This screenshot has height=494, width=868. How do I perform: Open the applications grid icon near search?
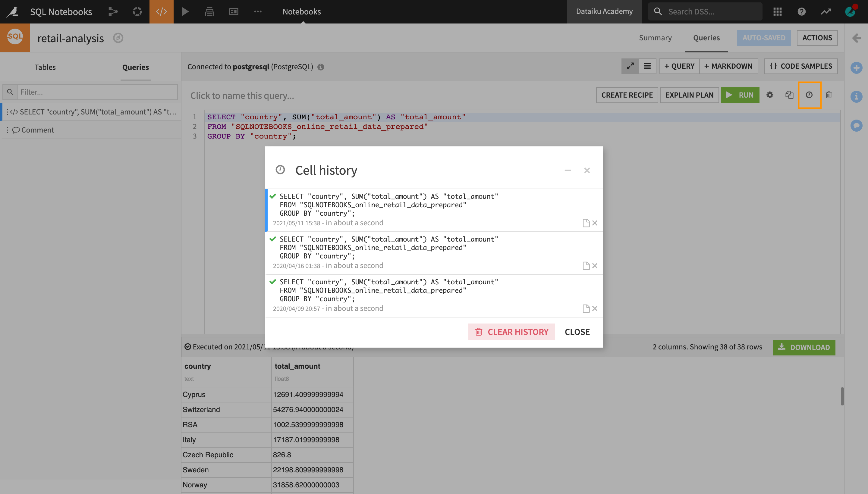777,11
